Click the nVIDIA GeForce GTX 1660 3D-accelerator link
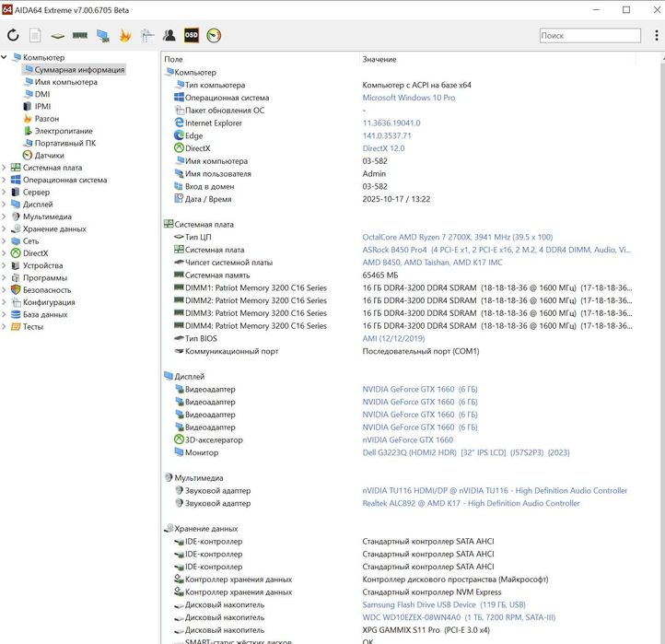The height and width of the screenshot is (644, 665). (x=408, y=440)
